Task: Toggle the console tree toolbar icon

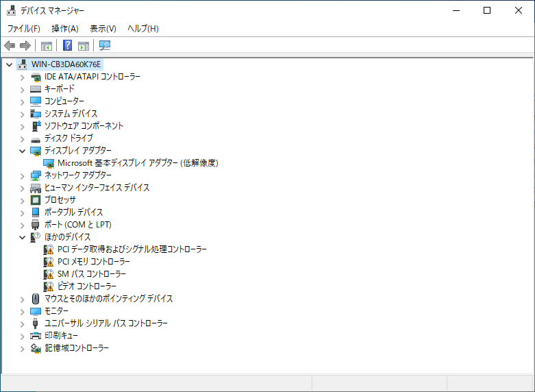Action: tap(47, 46)
